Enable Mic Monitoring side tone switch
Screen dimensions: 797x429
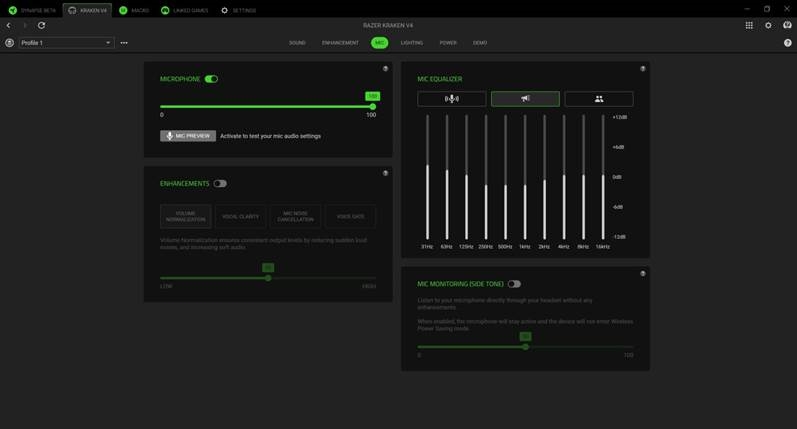point(514,284)
